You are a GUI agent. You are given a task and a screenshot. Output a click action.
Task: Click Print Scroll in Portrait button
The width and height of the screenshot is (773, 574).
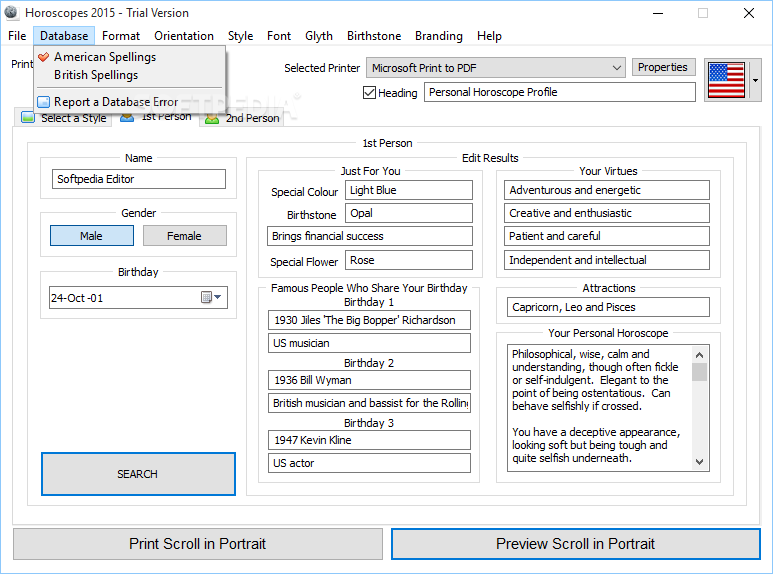[198, 543]
